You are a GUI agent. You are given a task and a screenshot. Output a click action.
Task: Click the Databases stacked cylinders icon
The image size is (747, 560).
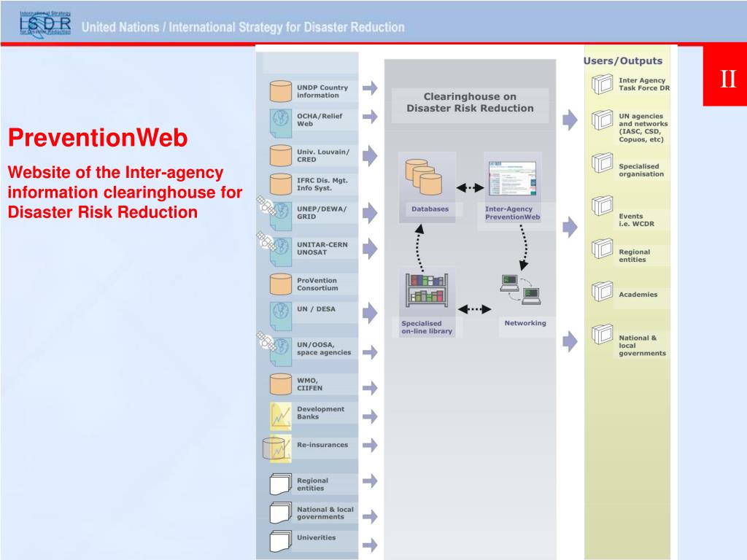pyautogui.click(x=424, y=177)
